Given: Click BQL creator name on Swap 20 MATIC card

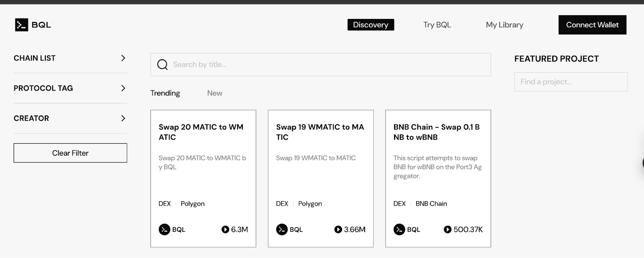Looking at the screenshot, I should [179, 229].
